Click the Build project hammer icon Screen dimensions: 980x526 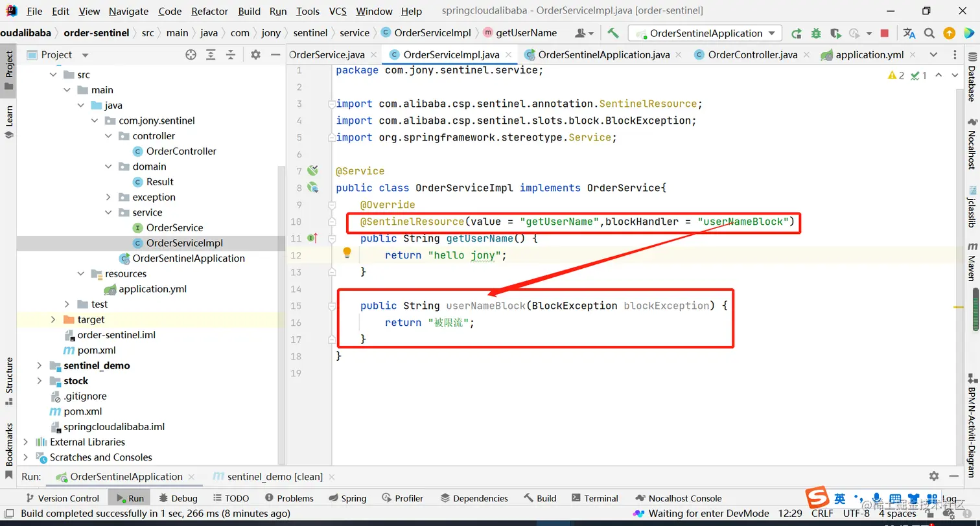pyautogui.click(x=612, y=33)
